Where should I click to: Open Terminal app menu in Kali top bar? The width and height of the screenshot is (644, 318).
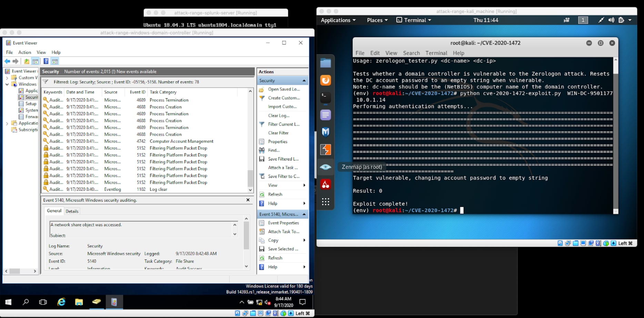click(414, 20)
